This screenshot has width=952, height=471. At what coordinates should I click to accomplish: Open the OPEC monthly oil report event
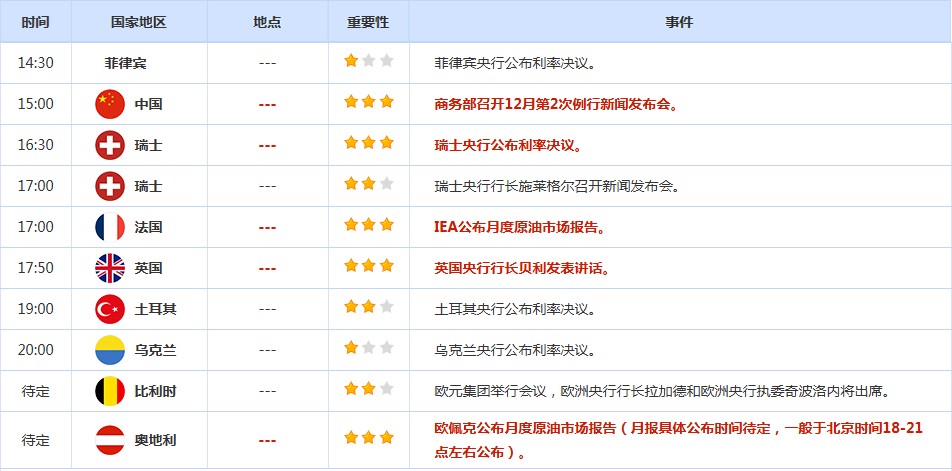coord(678,429)
